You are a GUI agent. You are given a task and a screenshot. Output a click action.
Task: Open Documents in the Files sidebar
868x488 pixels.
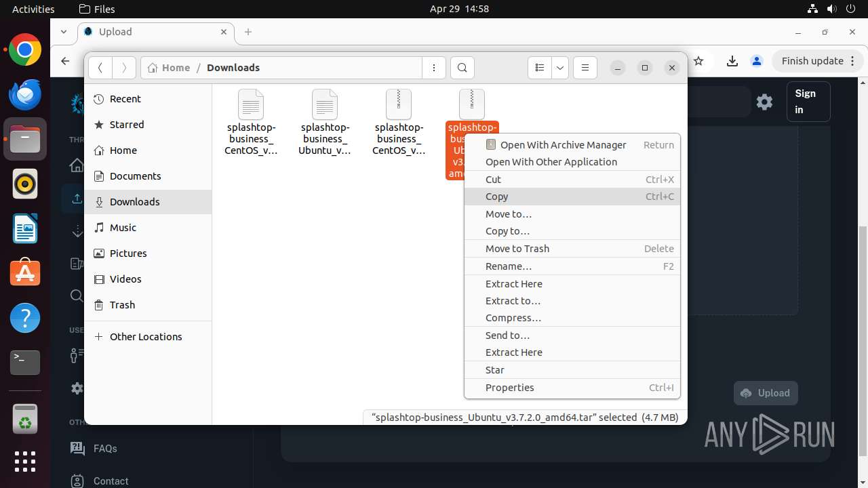pos(148,176)
